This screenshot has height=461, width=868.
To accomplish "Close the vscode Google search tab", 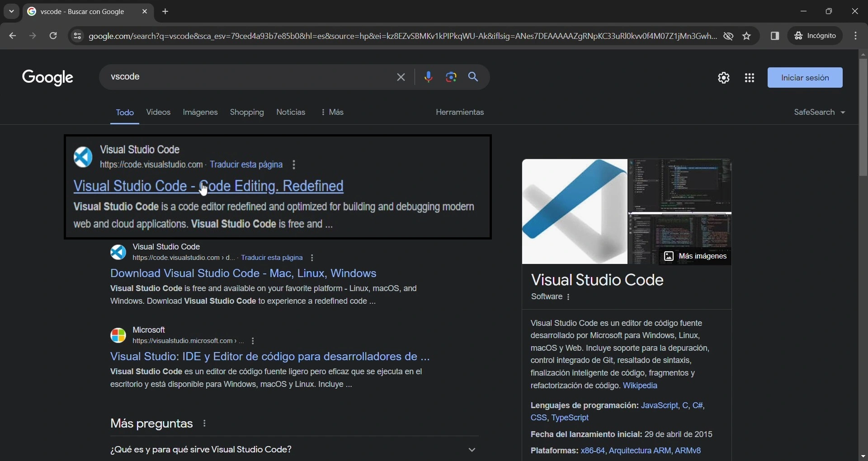I will (145, 12).
